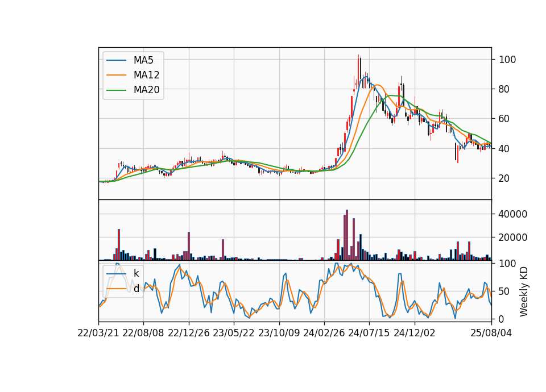546x392 pixels.
Task: Click the price axis value 60
Action: pyautogui.click(x=504, y=119)
